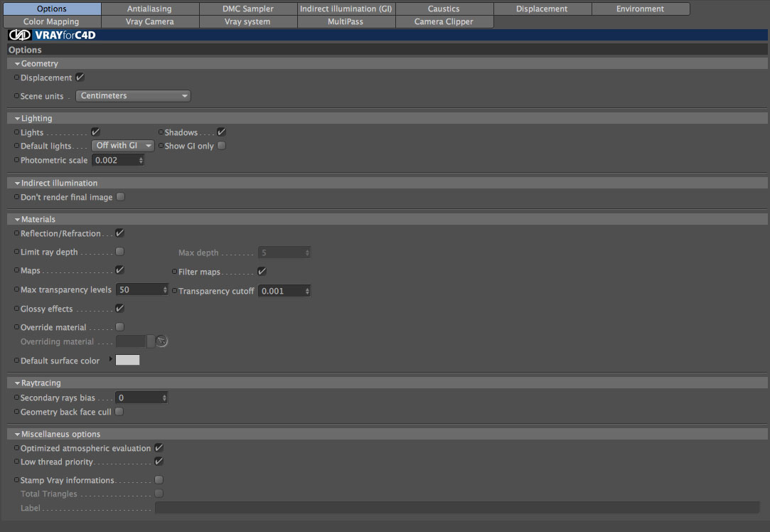Collapse the Miscellaneus options section
This screenshot has height=532, width=770.
18,435
